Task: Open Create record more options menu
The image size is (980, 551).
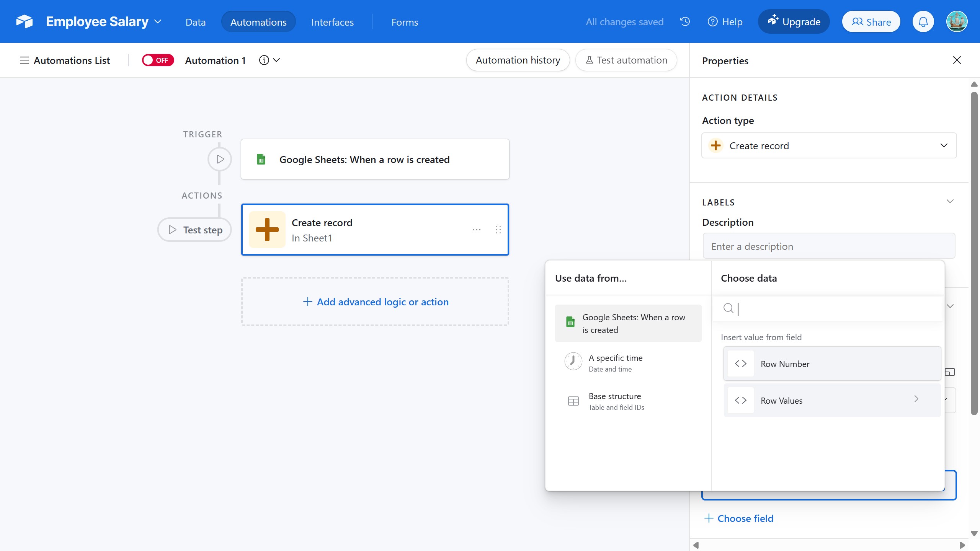Action: (x=477, y=230)
